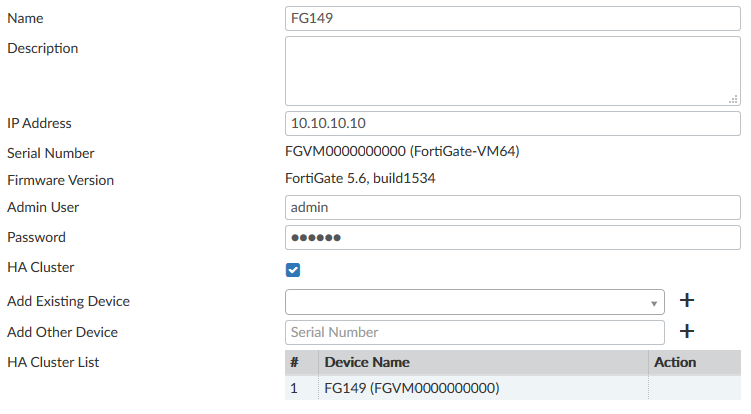Screen dimensions: 751x414
Task: Focus the Description text area
Action: coord(512,70)
